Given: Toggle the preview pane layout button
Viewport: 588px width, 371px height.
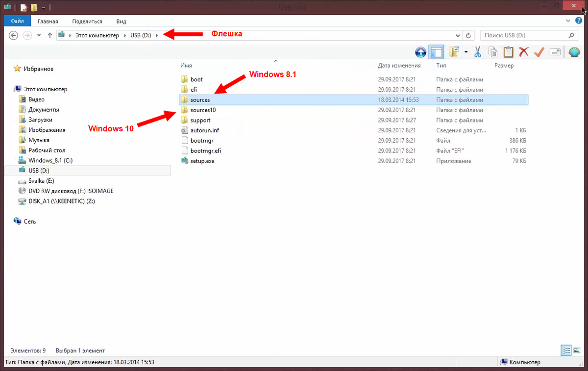Looking at the screenshot, I should [x=436, y=52].
